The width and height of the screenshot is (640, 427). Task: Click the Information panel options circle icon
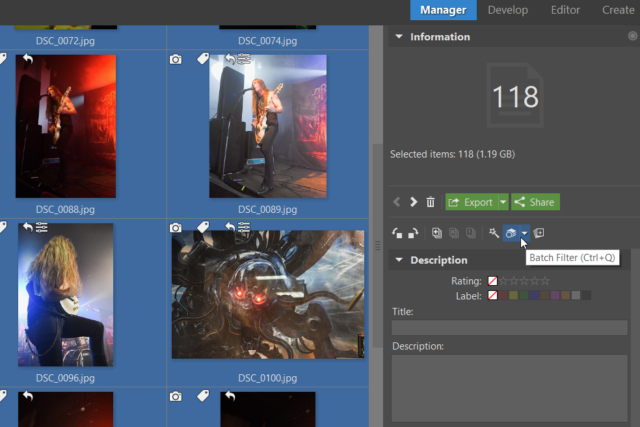tap(632, 36)
